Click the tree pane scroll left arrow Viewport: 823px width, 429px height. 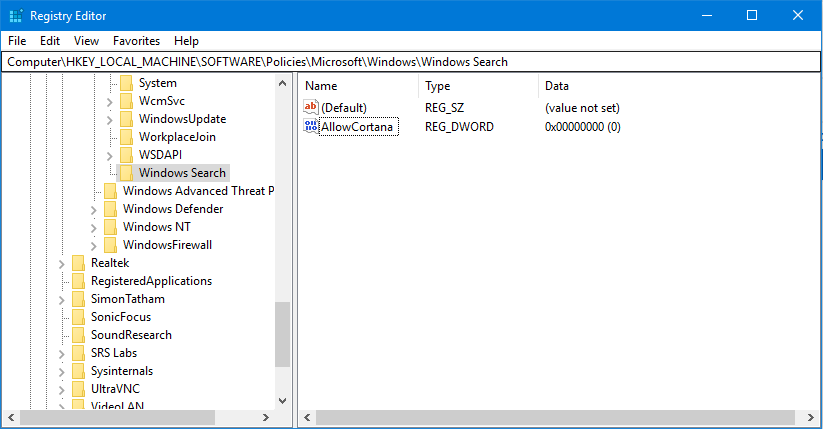10,418
